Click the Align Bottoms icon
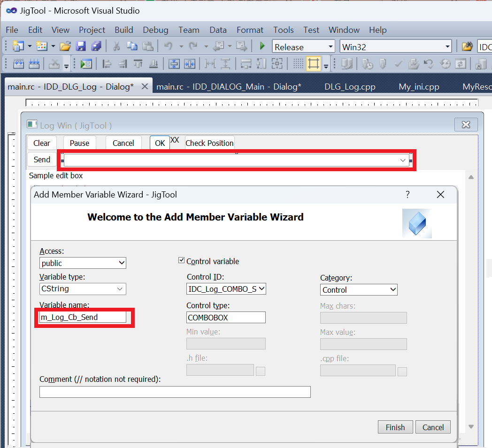 pos(154,64)
